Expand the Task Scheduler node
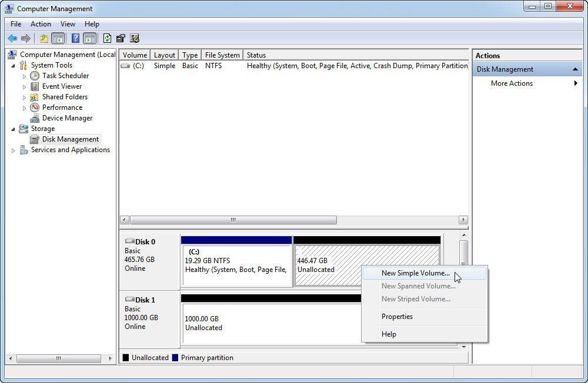The height and width of the screenshot is (383, 588). (24, 76)
